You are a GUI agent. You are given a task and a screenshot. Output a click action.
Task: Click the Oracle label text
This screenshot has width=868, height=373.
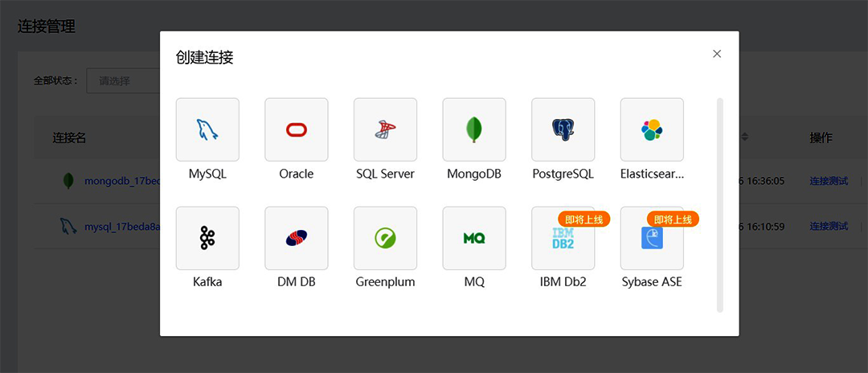(x=296, y=174)
